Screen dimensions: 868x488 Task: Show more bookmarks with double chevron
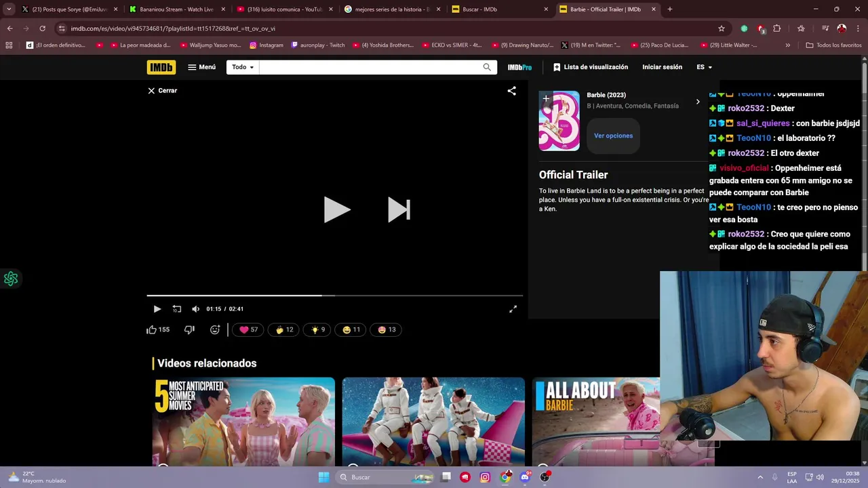pos(787,45)
